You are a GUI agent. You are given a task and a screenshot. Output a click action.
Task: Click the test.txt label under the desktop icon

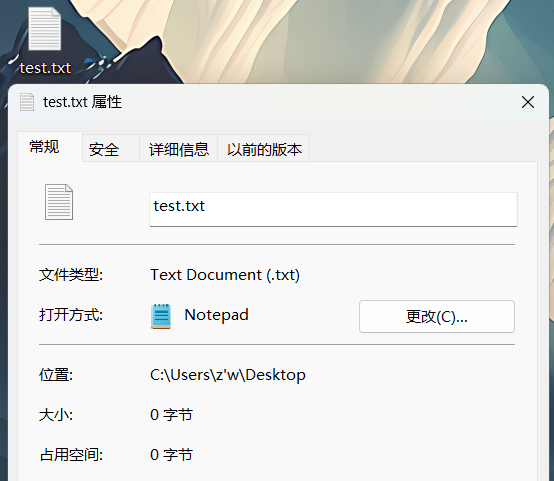pyautogui.click(x=45, y=68)
